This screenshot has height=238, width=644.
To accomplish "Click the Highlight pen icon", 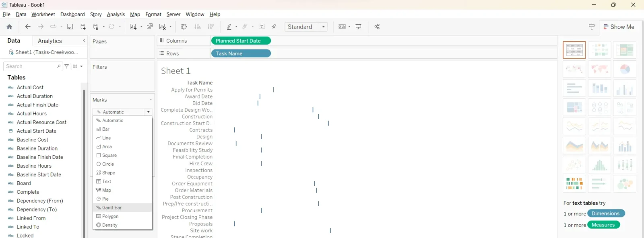I will pyautogui.click(x=229, y=27).
